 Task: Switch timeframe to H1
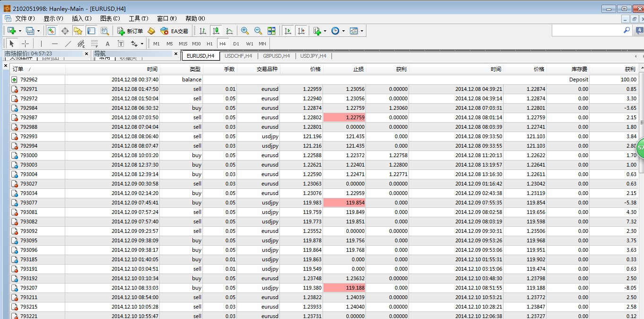coord(209,44)
